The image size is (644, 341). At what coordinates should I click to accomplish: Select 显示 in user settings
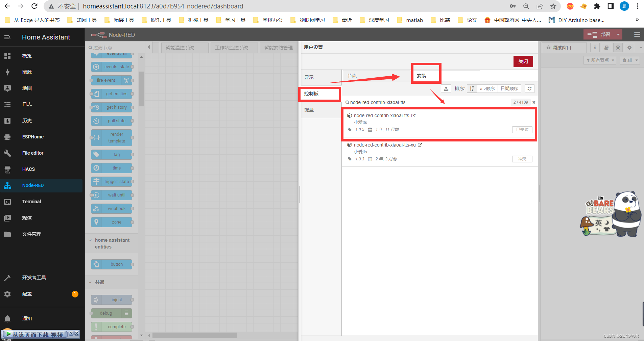321,77
